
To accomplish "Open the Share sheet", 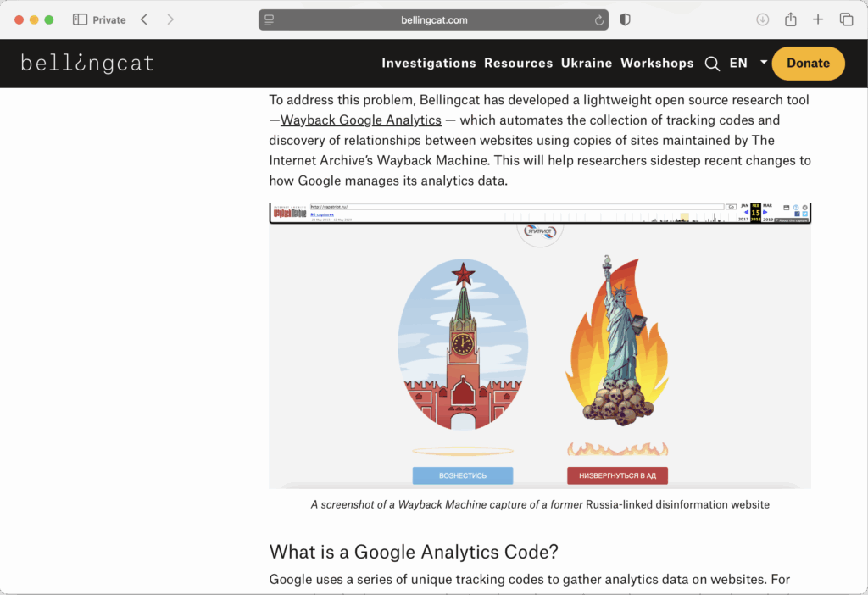I will click(x=790, y=19).
